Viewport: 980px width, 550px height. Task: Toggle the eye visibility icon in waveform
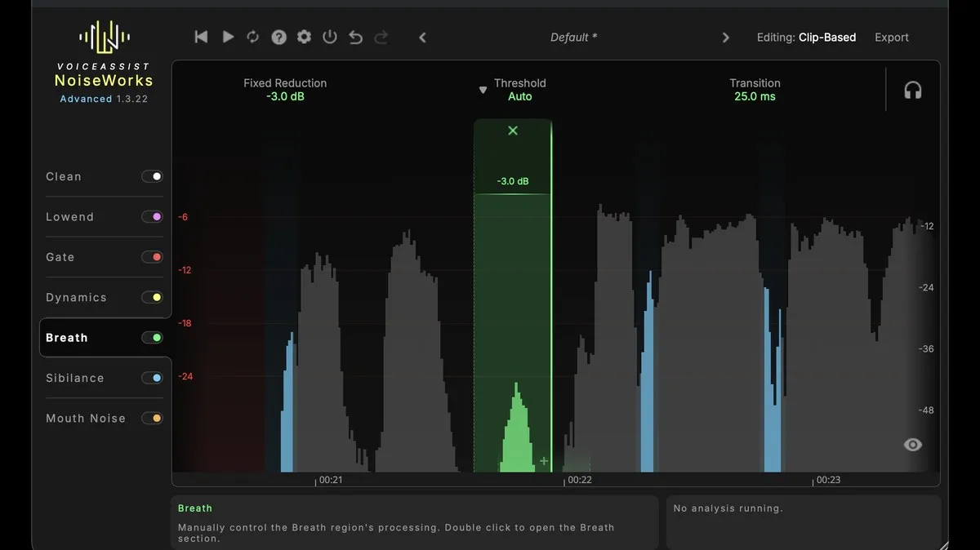click(913, 445)
